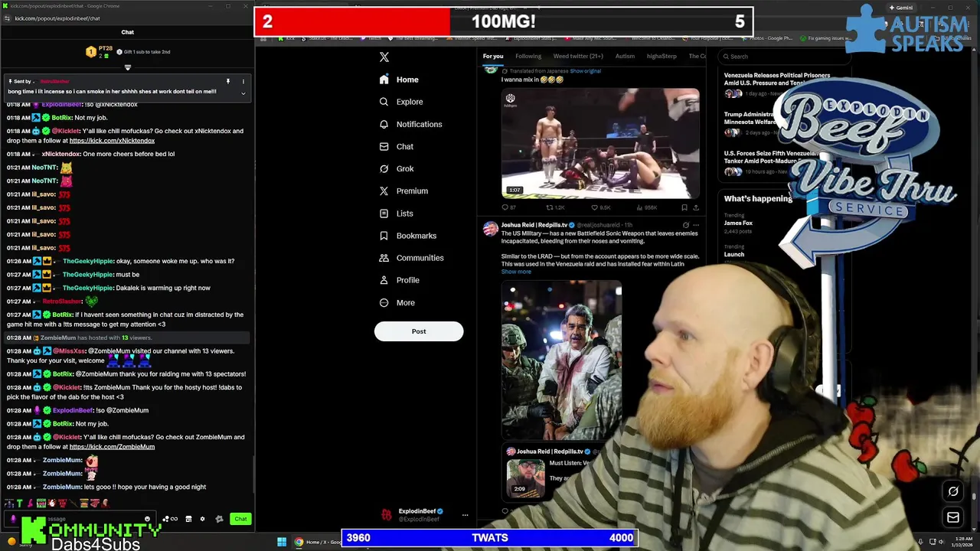Open Lists in the X sidebar
The width and height of the screenshot is (980, 551).
396,214
